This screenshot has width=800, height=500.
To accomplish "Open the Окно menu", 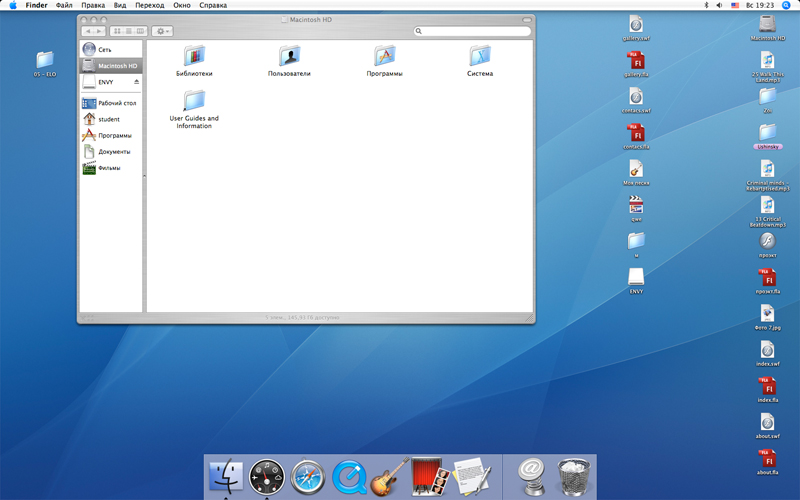I will 182,5.
